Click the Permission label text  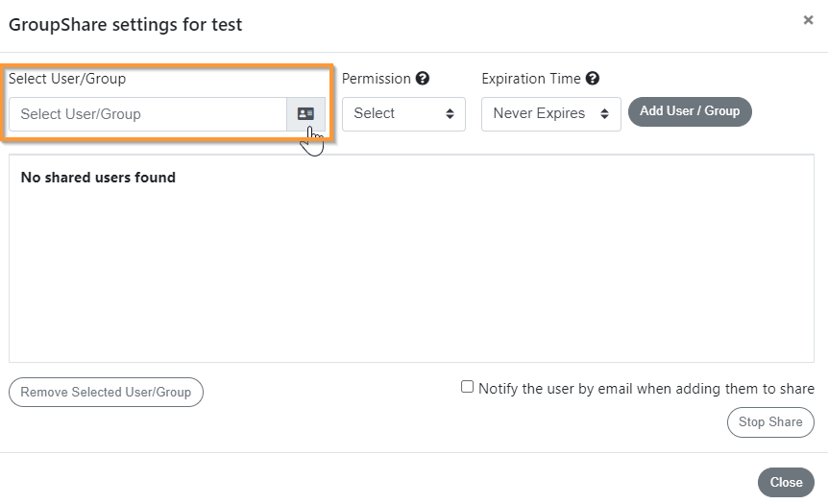376,79
